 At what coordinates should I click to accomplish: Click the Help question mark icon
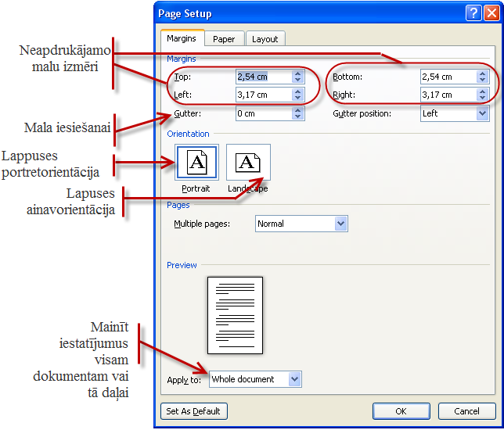(x=473, y=13)
